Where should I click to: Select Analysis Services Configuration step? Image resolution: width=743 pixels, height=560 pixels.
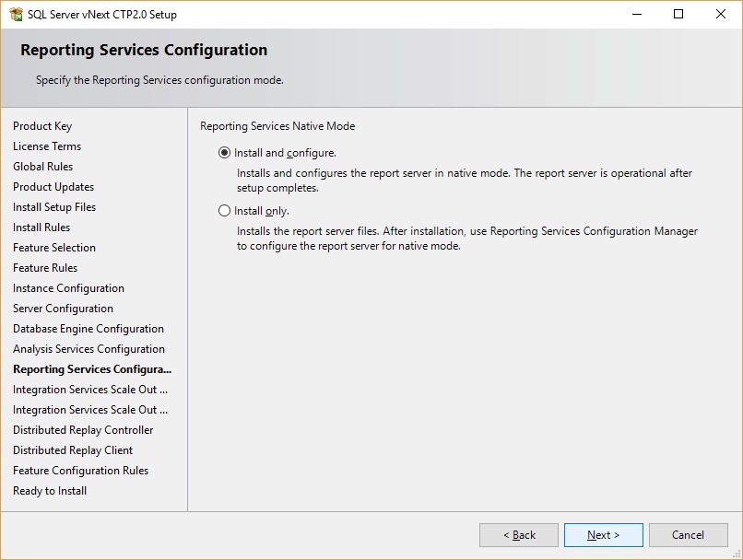point(89,349)
